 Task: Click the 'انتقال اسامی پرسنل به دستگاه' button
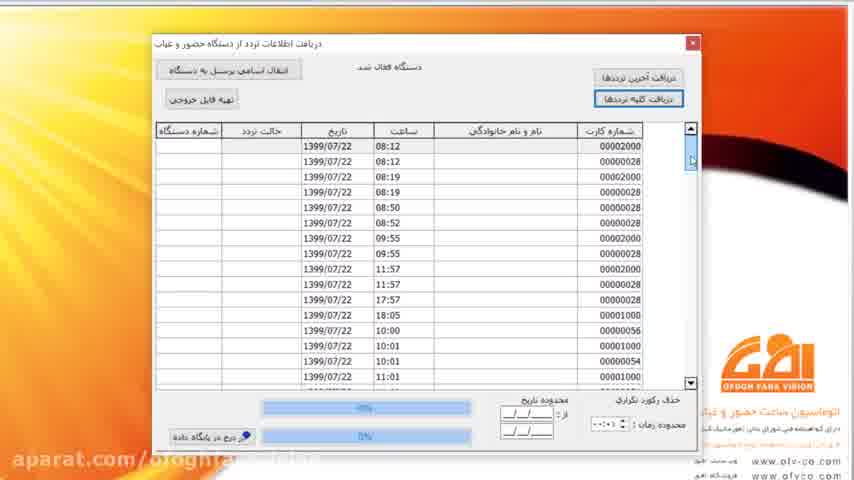[x=229, y=70]
